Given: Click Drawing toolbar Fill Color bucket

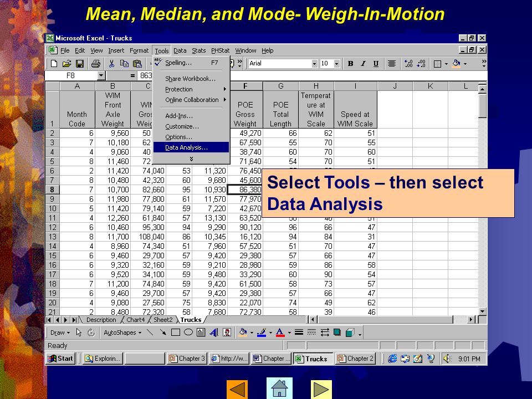Looking at the screenshot, I should point(243,332).
